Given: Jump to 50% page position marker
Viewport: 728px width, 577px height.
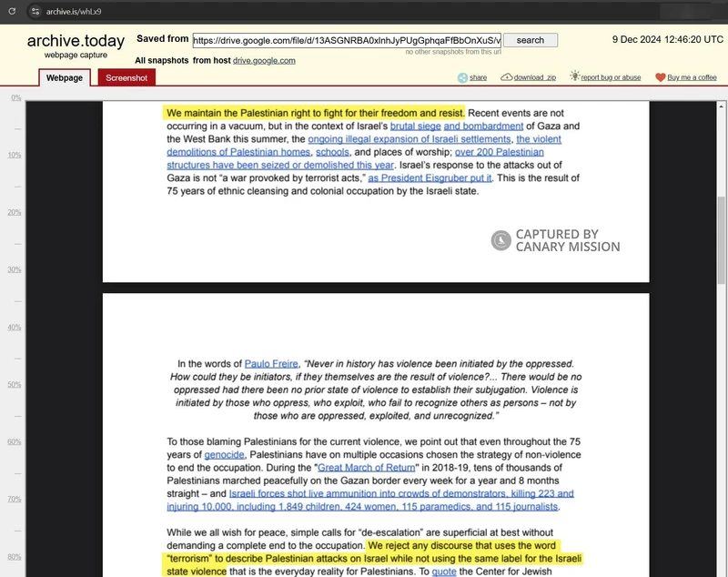Looking at the screenshot, I should click(x=15, y=384).
